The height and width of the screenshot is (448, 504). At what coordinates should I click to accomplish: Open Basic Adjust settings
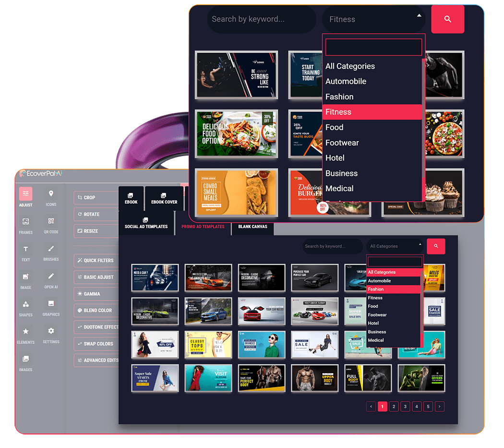click(x=96, y=277)
